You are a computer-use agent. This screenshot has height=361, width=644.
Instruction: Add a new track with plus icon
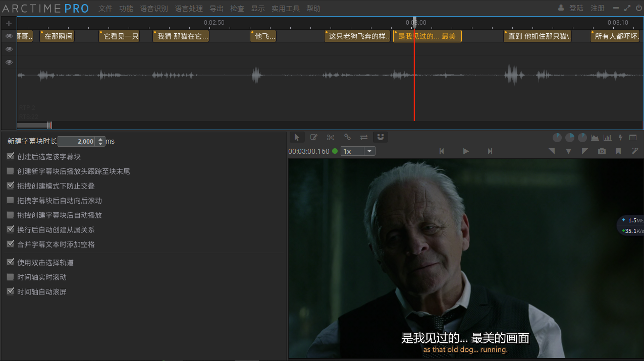9,23
